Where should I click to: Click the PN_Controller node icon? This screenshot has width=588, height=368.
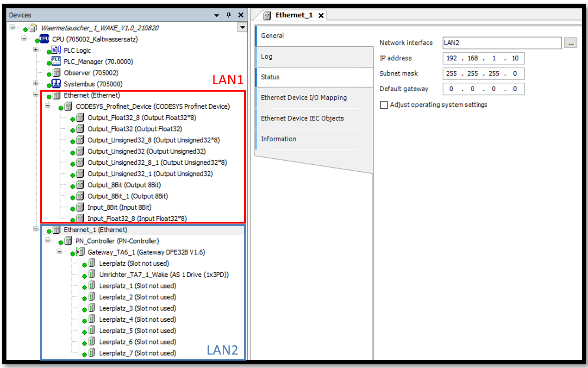click(x=68, y=241)
